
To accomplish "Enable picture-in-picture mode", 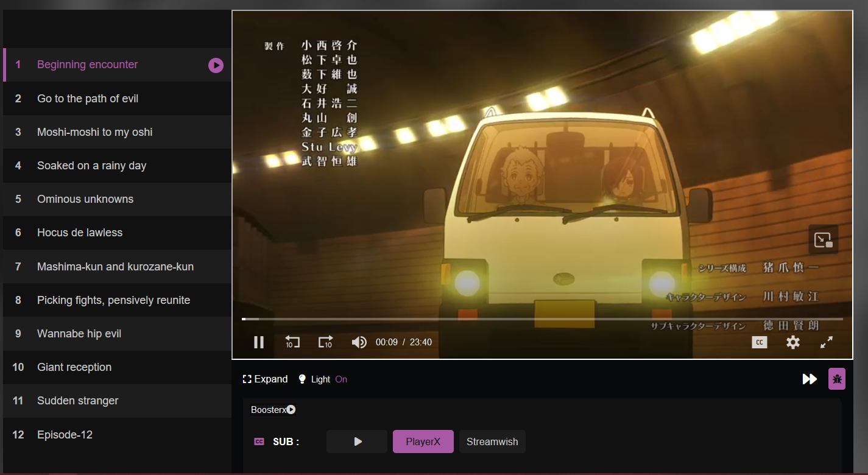I will (x=823, y=240).
